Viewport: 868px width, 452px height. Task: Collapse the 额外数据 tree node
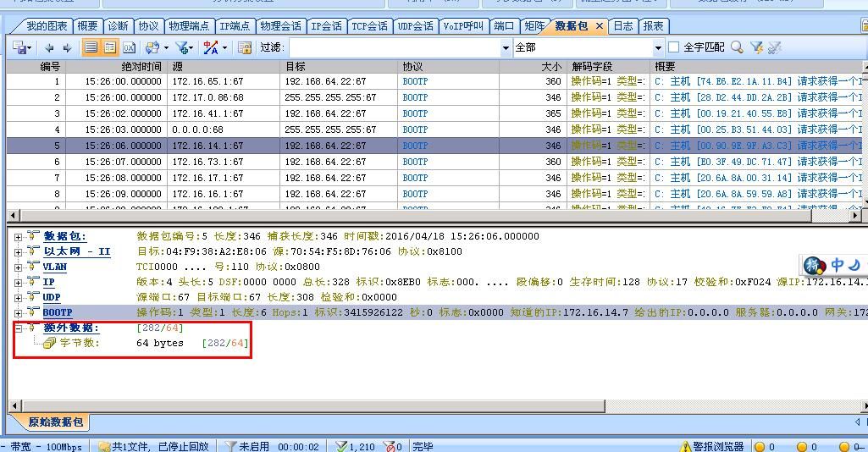(18, 328)
